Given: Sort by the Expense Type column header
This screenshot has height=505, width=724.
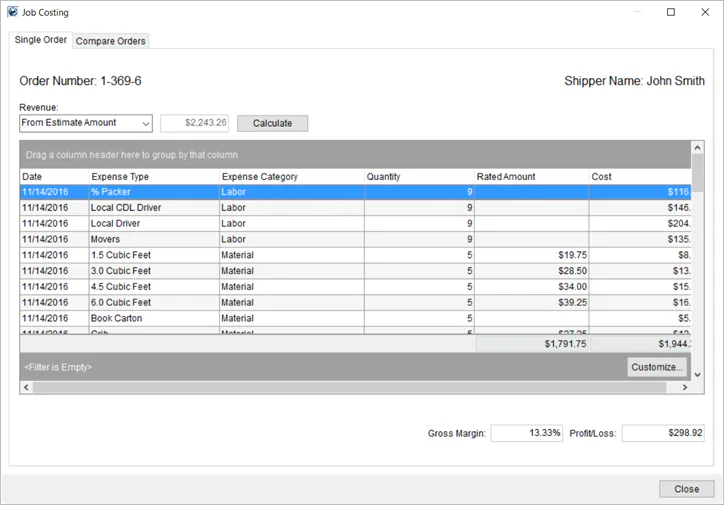Looking at the screenshot, I should [x=154, y=177].
